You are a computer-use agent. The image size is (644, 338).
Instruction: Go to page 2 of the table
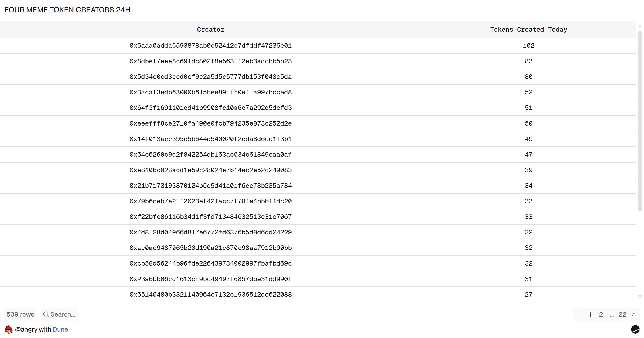(x=601, y=314)
